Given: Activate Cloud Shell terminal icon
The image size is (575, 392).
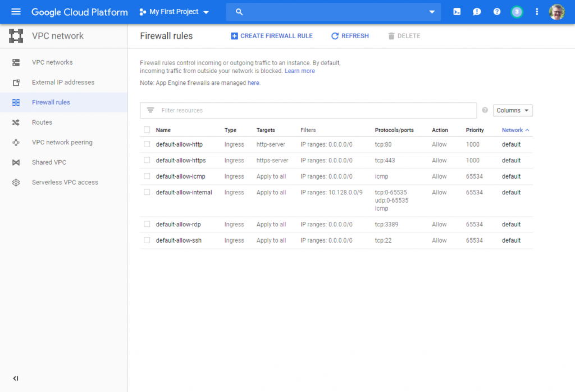Looking at the screenshot, I should tap(457, 12).
